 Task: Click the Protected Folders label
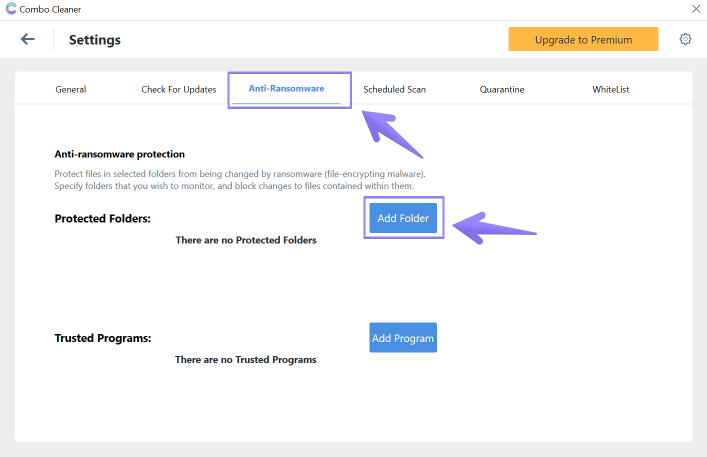click(x=102, y=218)
